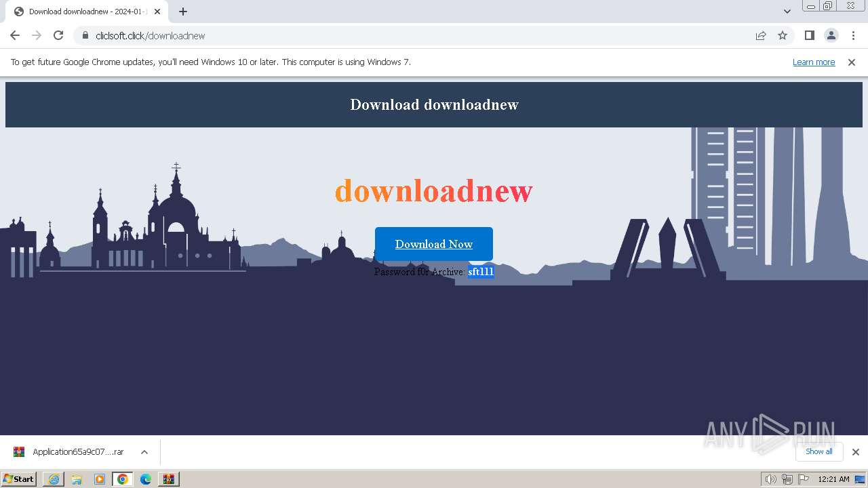This screenshot has height=488, width=868.
Task: Close the Download downloadnew tab
Action: (157, 12)
